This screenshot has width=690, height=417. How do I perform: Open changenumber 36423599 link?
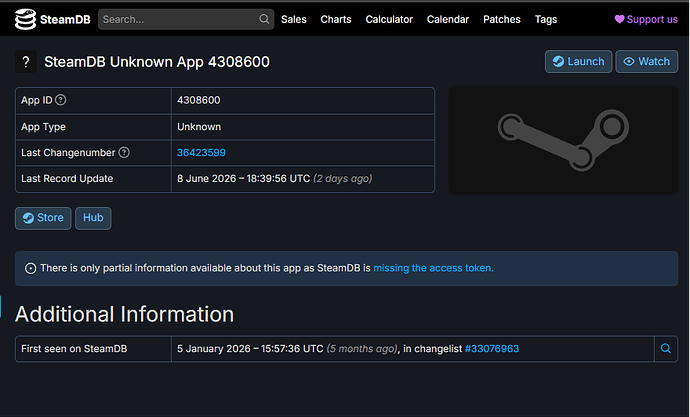click(x=201, y=153)
